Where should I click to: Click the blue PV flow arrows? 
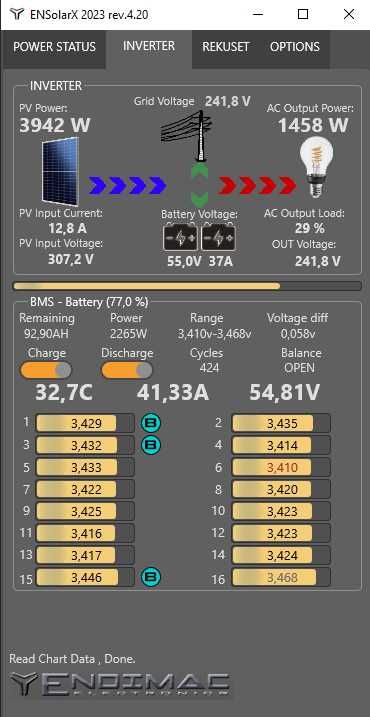(x=128, y=185)
